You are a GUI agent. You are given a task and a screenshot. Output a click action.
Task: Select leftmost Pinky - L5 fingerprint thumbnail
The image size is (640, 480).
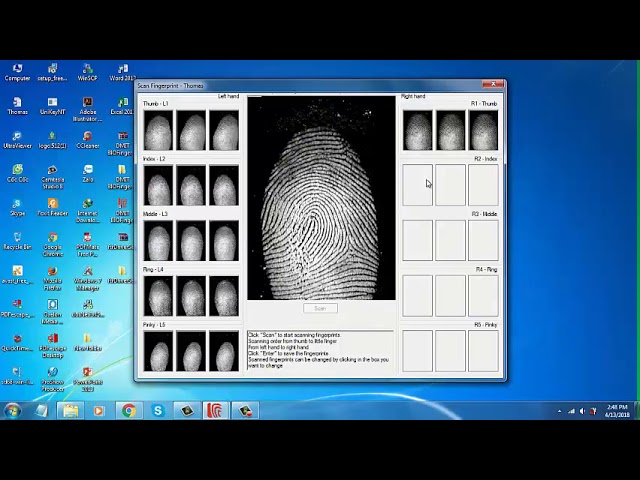(158, 351)
